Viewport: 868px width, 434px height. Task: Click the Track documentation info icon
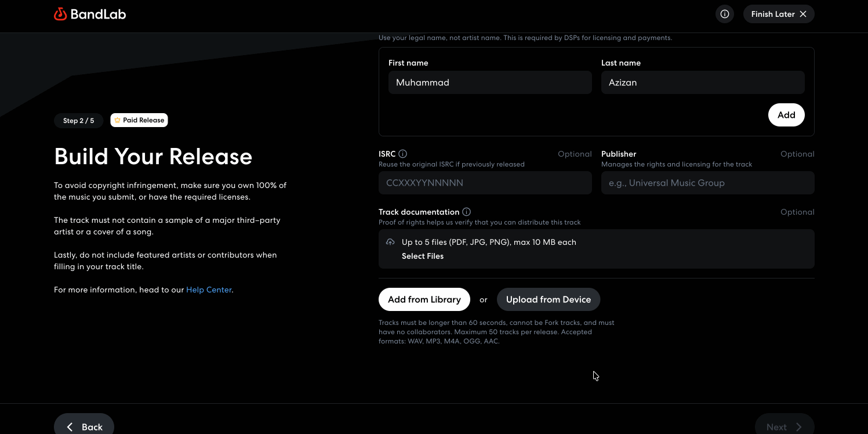click(467, 212)
